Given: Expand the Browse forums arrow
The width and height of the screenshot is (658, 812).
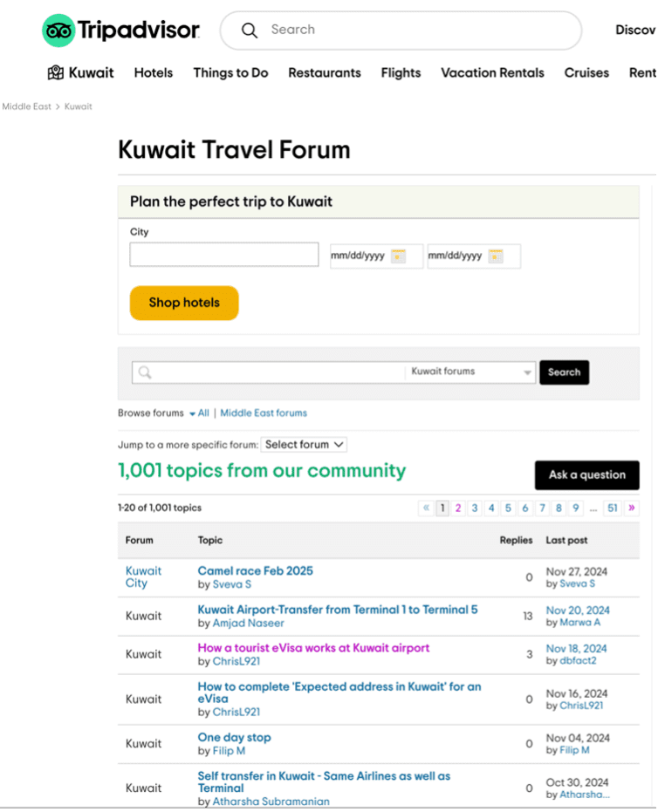Looking at the screenshot, I should coord(190,413).
